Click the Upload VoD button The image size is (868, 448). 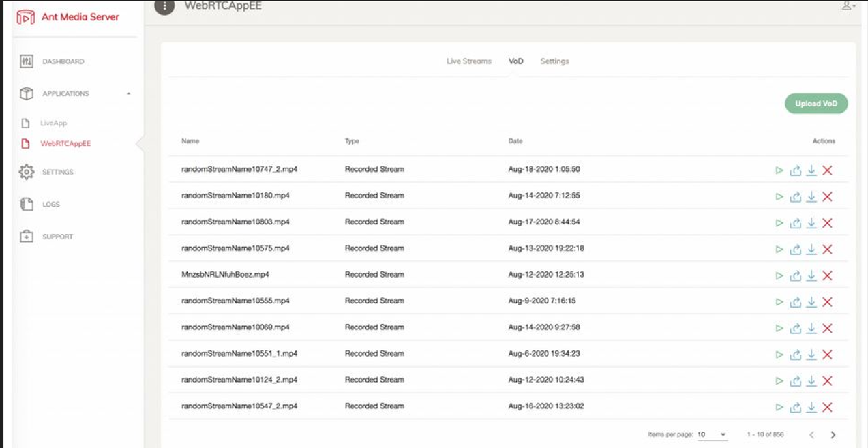pos(815,103)
